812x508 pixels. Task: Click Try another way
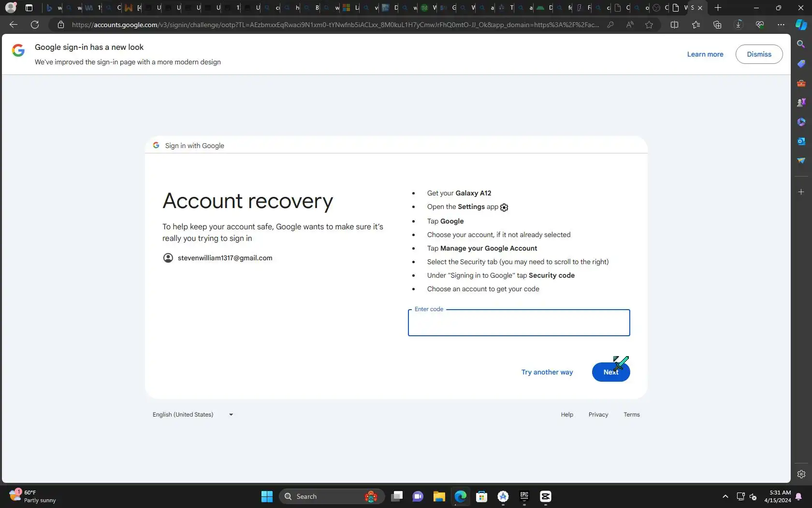tap(547, 372)
